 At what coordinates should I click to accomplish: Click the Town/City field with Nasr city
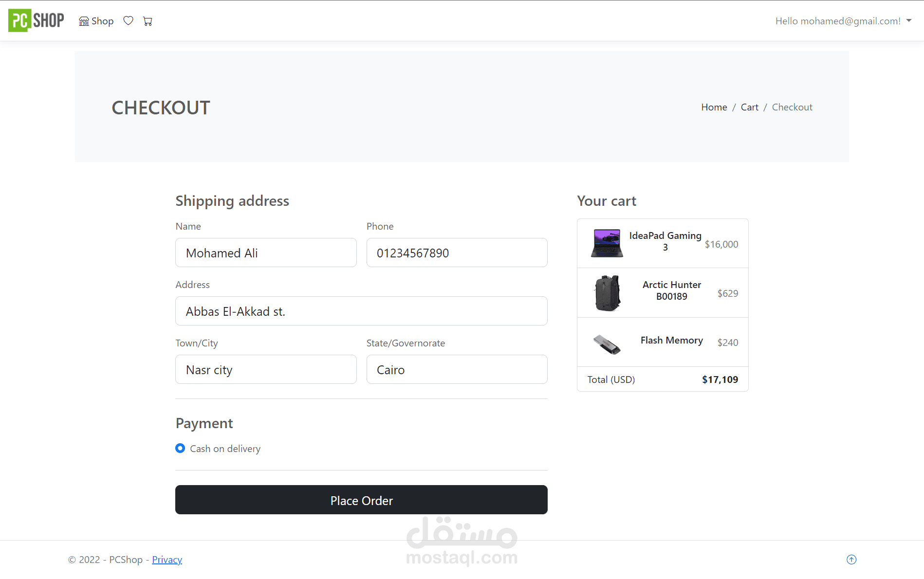click(x=266, y=369)
